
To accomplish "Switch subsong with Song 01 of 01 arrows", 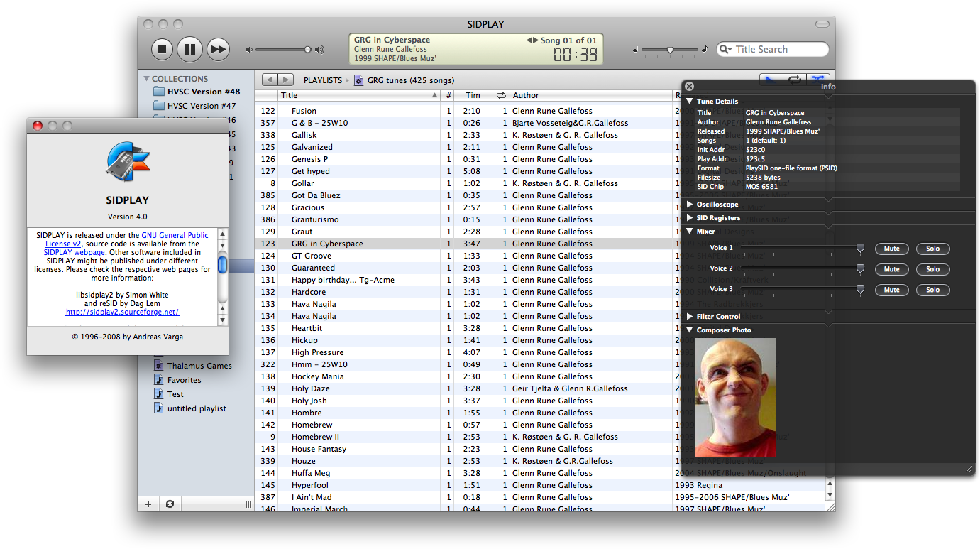I will click(x=532, y=40).
